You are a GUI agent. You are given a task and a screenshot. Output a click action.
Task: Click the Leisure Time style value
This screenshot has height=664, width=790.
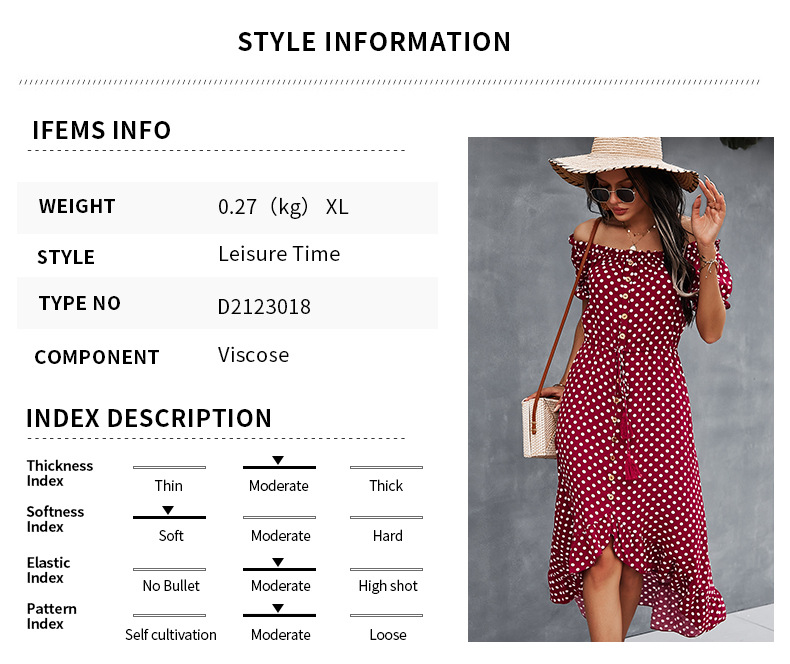pyautogui.click(x=279, y=254)
